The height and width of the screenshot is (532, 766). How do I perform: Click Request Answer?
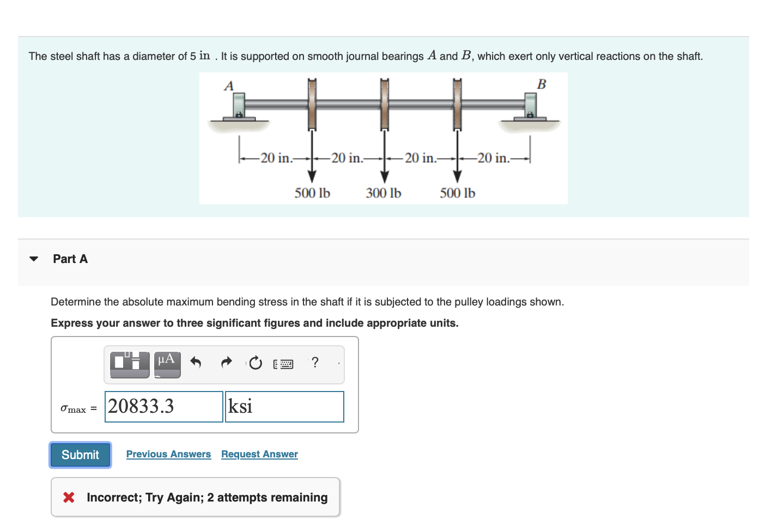click(259, 454)
